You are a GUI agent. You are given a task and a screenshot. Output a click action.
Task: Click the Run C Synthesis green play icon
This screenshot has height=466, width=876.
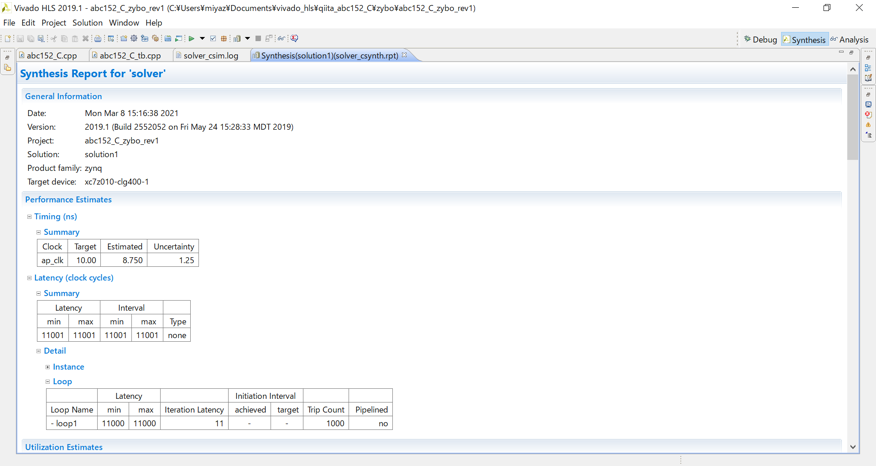tap(192, 39)
